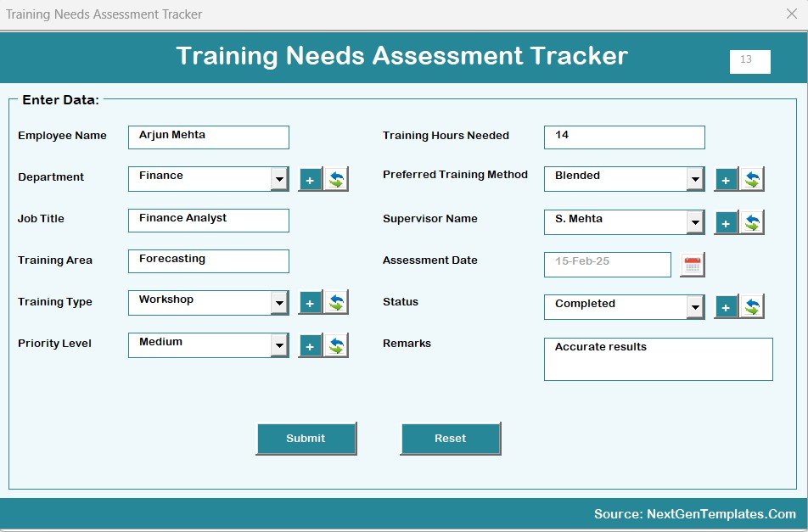
Task: Click the Reset button
Action: click(451, 439)
